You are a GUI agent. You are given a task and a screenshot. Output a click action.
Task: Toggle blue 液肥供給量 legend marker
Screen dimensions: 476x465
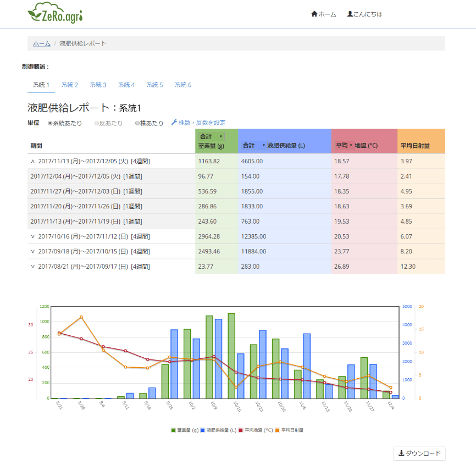coord(203,430)
